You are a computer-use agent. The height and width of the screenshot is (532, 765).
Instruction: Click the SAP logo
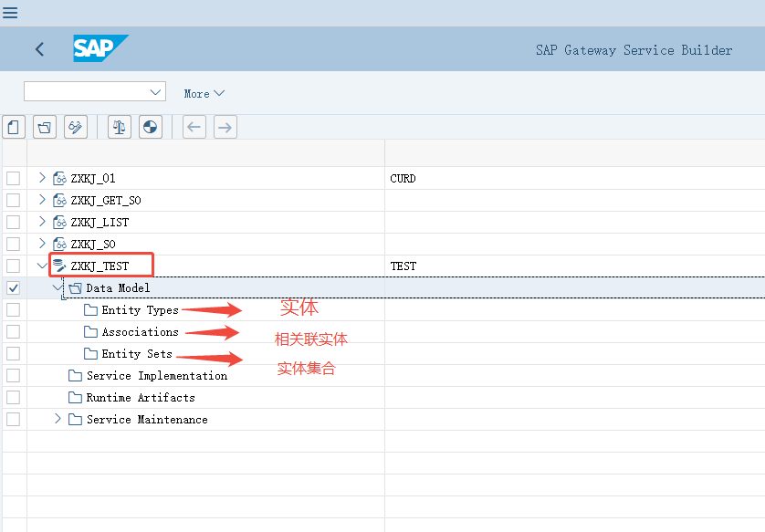(x=100, y=48)
